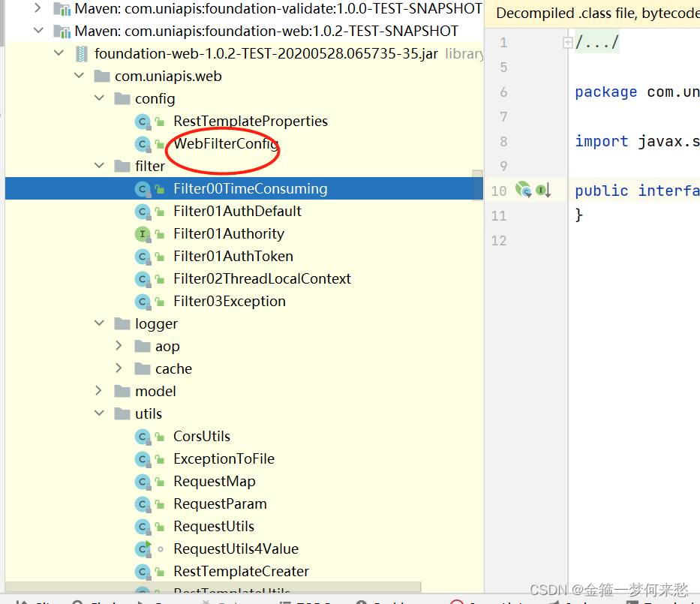Click the jar archive icon
The image size is (700, 604).
coord(82,53)
